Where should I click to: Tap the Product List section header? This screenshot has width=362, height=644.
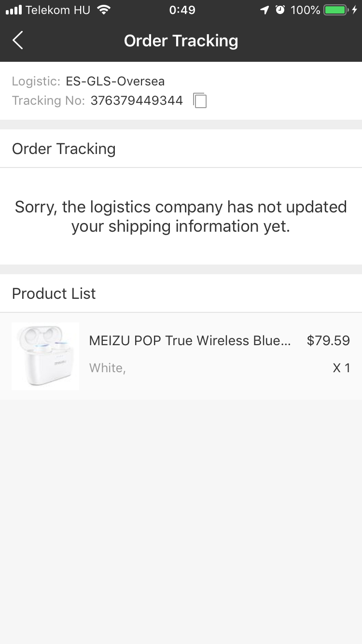tap(54, 294)
